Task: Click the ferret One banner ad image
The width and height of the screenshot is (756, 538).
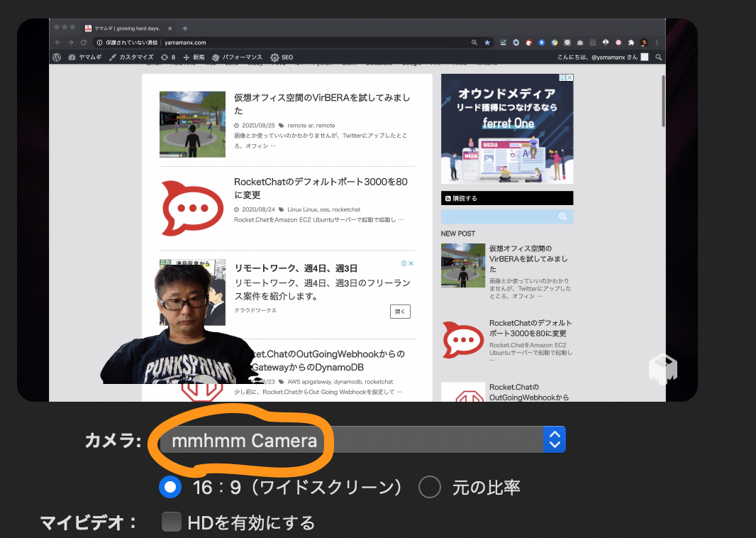Action: tap(507, 129)
